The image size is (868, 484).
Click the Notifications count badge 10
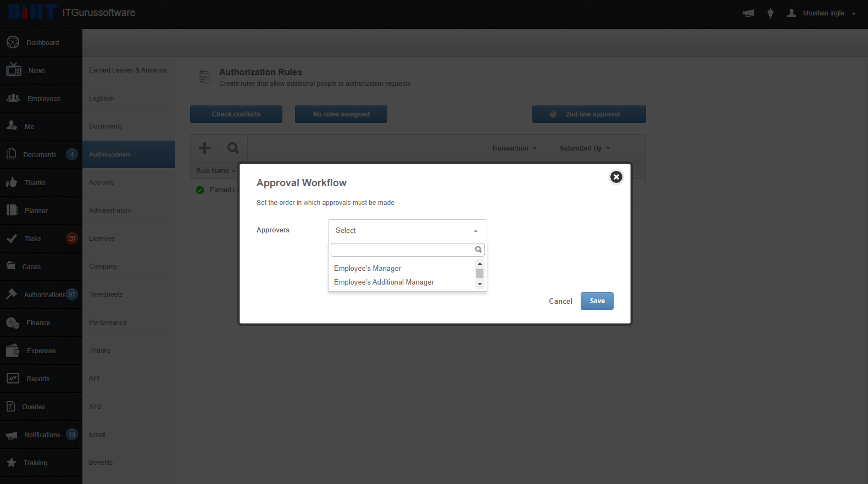pos(72,435)
